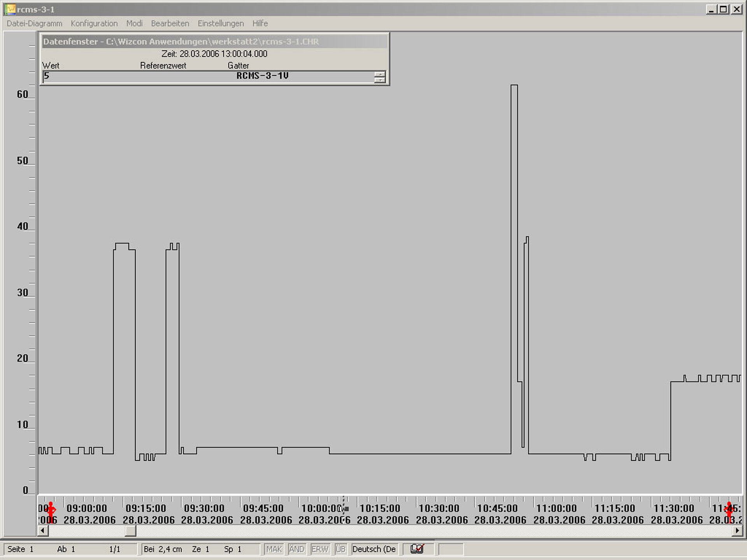Click the right red time-range marker

coord(729,510)
